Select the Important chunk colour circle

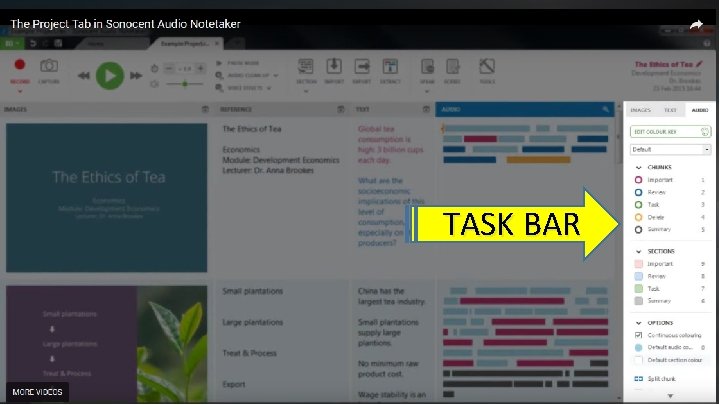[638, 180]
